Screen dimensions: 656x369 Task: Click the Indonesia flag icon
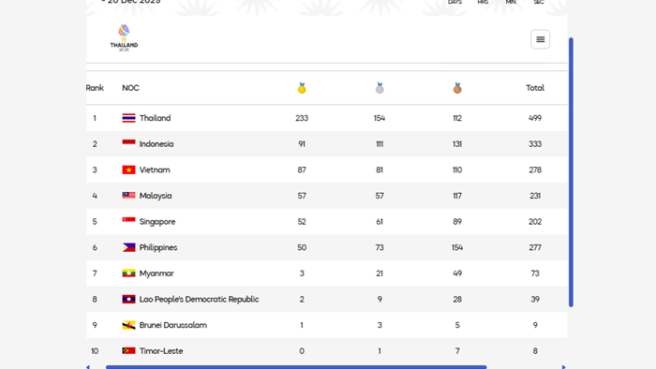(129, 144)
